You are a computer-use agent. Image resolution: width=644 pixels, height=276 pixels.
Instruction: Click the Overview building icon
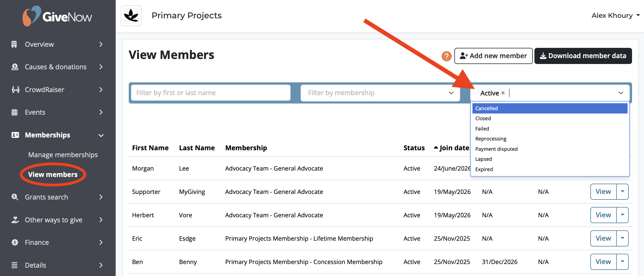tap(14, 44)
